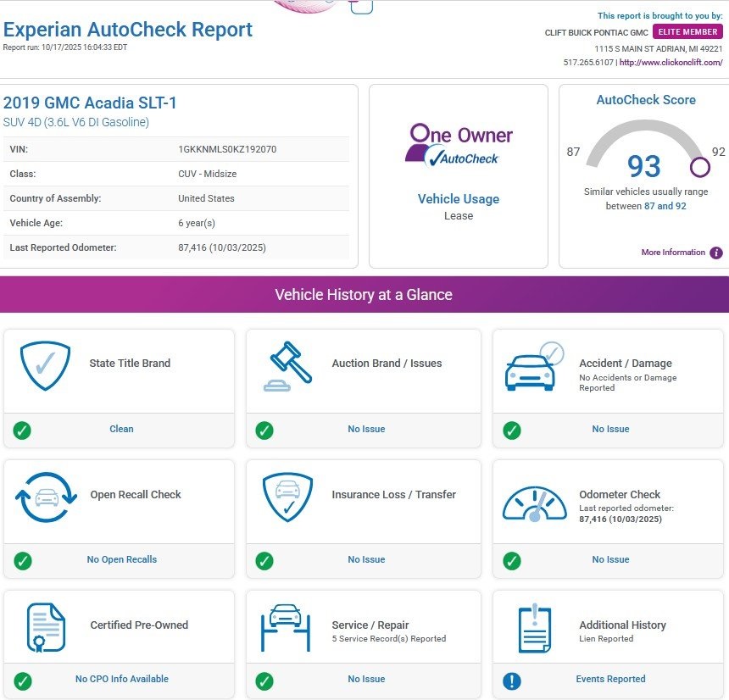Click the Certified Pre-Owned certificate icon
The width and height of the screenshot is (729, 700).
pyautogui.click(x=45, y=628)
